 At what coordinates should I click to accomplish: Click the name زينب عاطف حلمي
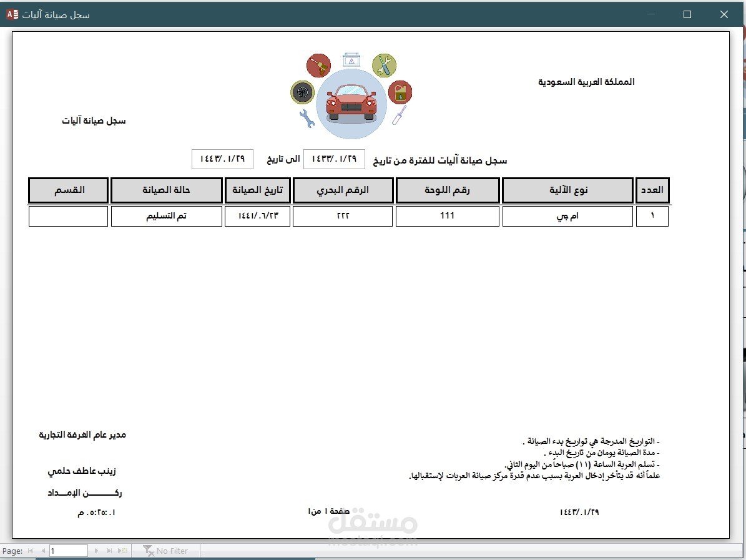point(82,471)
